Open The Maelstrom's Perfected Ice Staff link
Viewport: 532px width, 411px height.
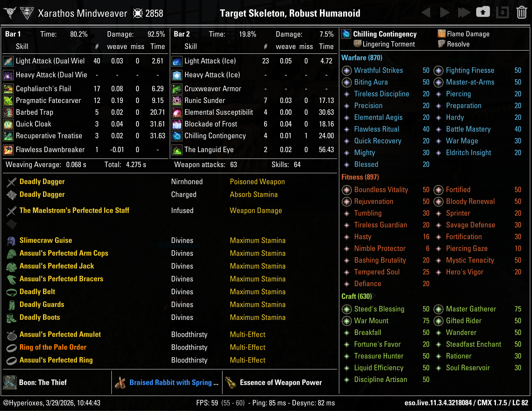coord(74,211)
